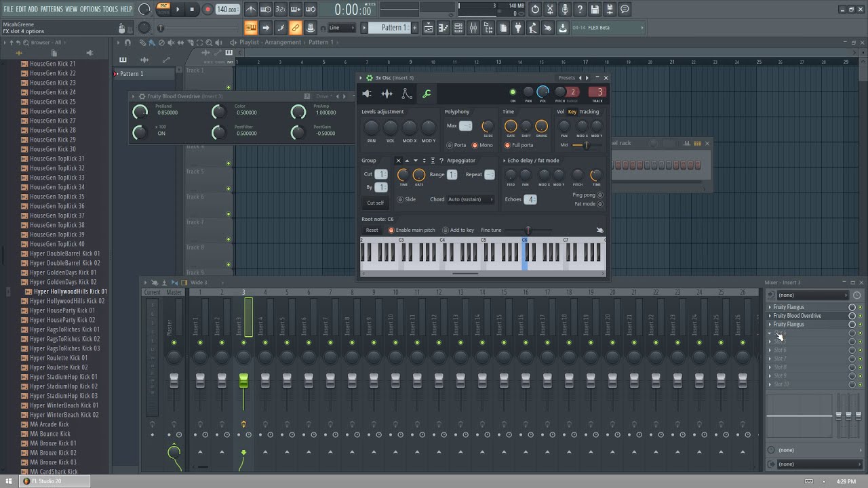Click the microphone recording icon in toolbar
Image resolution: width=868 pixels, height=488 pixels.
coord(565,9)
